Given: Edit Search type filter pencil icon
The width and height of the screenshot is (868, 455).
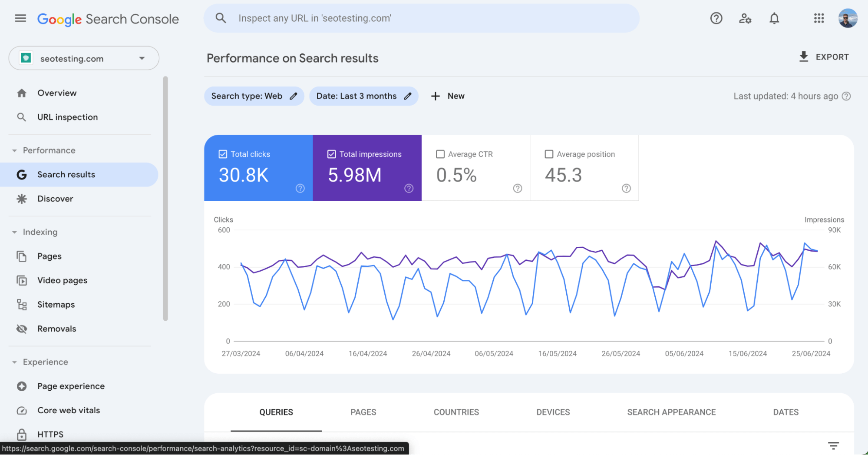Looking at the screenshot, I should point(294,96).
